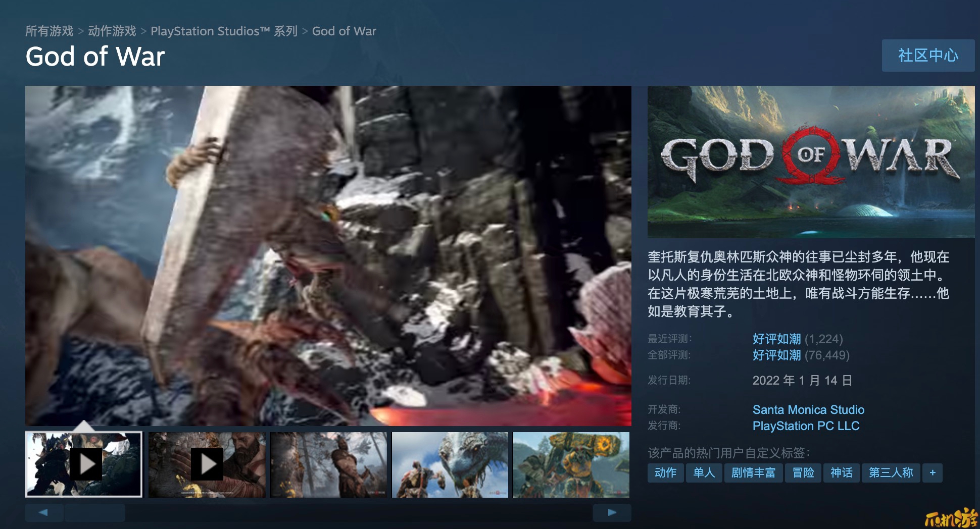Play the second trailer with Kratos close-up
The width and height of the screenshot is (980, 529).
[207, 464]
